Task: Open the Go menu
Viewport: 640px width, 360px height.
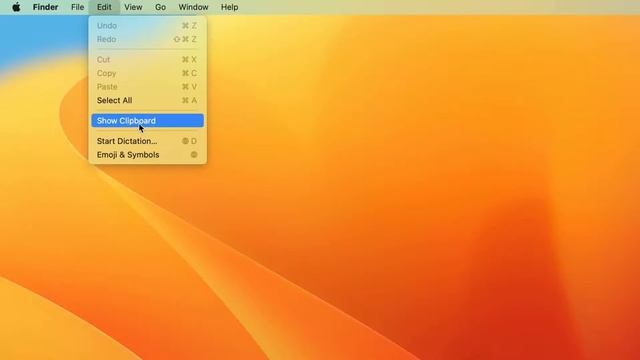Action: click(160, 7)
